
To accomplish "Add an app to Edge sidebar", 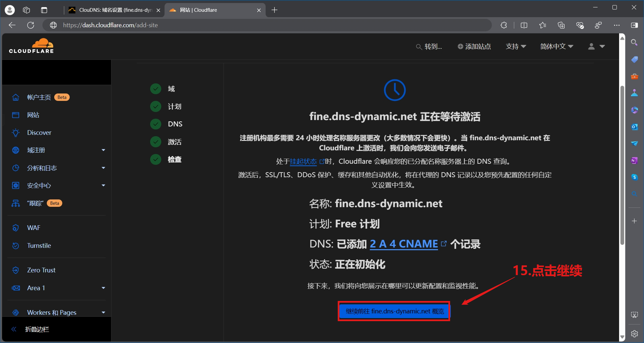I will pos(634,221).
